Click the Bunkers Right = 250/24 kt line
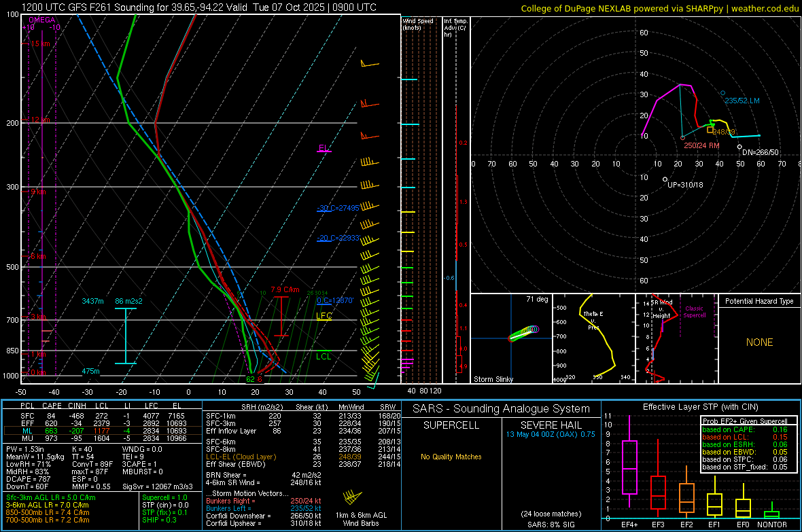 (x=264, y=501)
